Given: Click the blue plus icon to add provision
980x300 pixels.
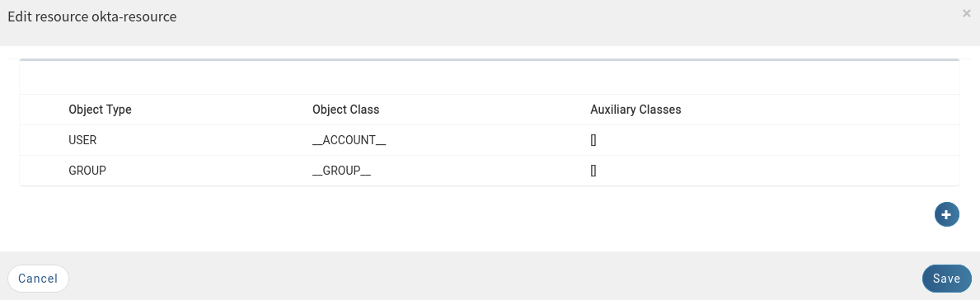Looking at the screenshot, I should (x=946, y=214).
